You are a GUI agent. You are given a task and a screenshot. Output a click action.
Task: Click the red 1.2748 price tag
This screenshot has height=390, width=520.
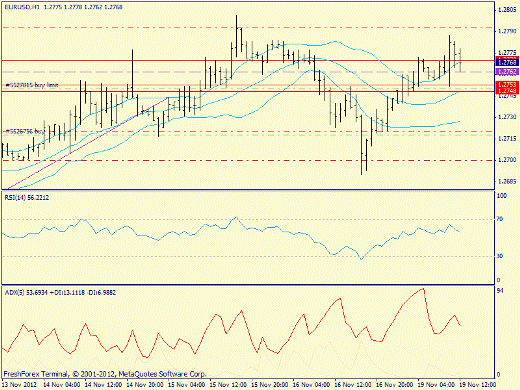point(507,91)
